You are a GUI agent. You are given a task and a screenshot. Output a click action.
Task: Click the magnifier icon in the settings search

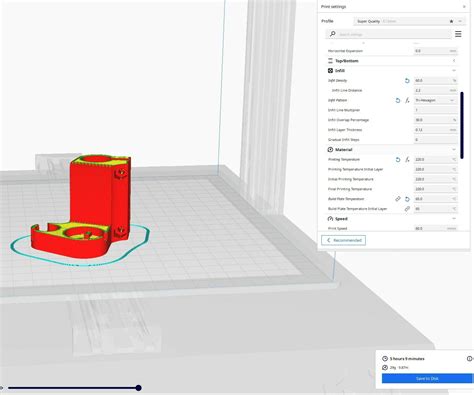(x=332, y=34)
